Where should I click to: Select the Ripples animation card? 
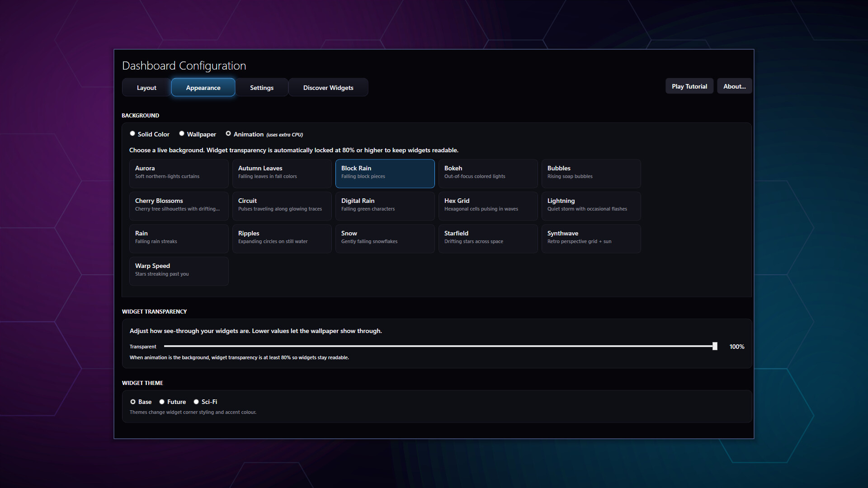282,239
